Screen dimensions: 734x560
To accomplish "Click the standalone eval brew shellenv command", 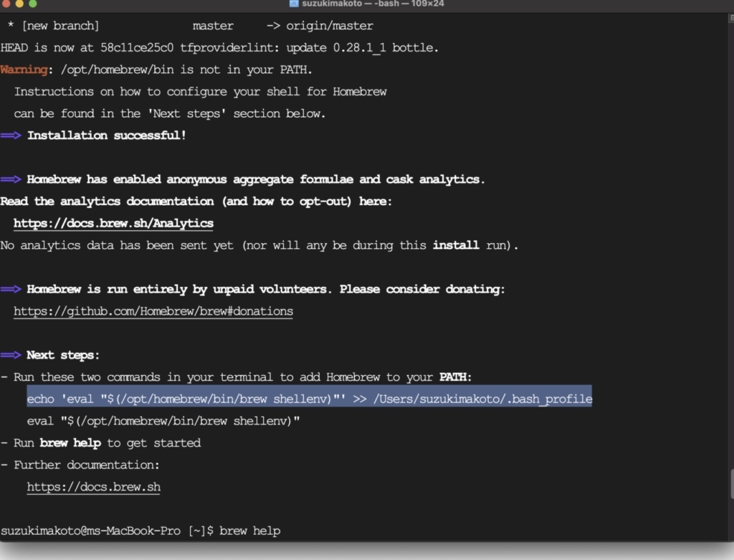I will pos(163,421).
